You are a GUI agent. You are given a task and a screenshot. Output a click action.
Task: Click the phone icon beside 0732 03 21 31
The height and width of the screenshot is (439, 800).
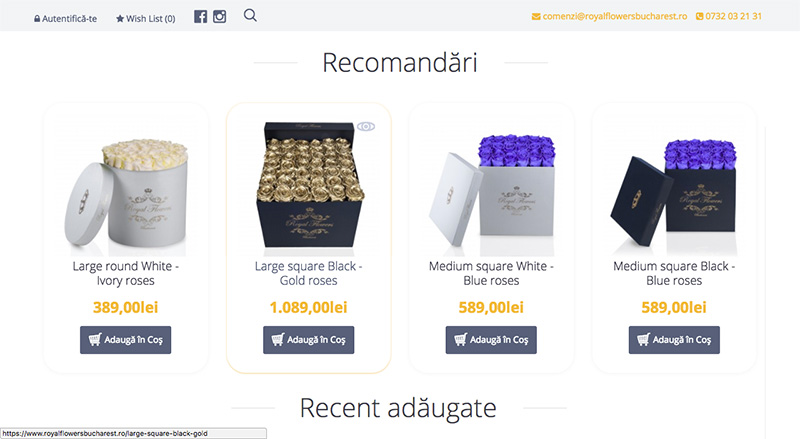tap(699, 16)
